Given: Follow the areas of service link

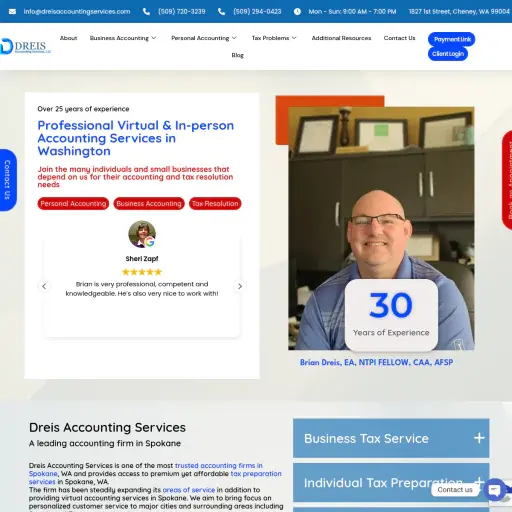Looking at the screenshot, I should [189, 490].
